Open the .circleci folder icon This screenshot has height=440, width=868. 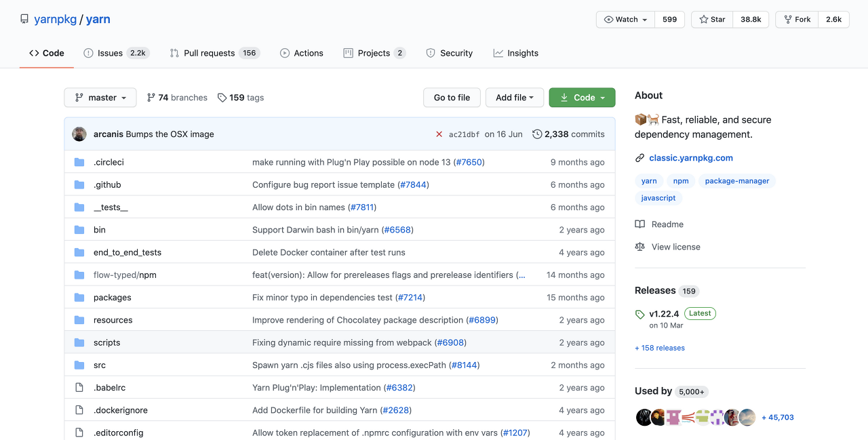79,162
